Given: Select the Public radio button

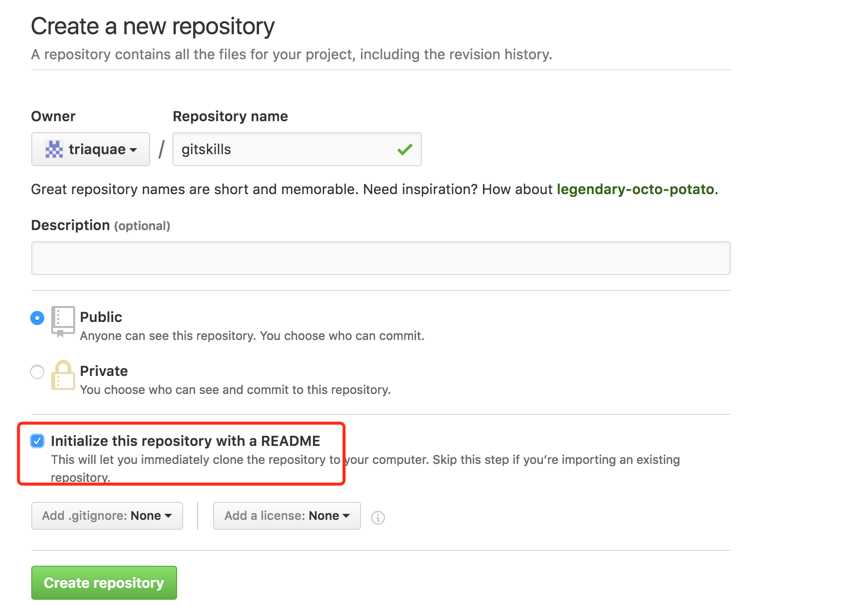Looking at the screenshot, I should point(38,318).
